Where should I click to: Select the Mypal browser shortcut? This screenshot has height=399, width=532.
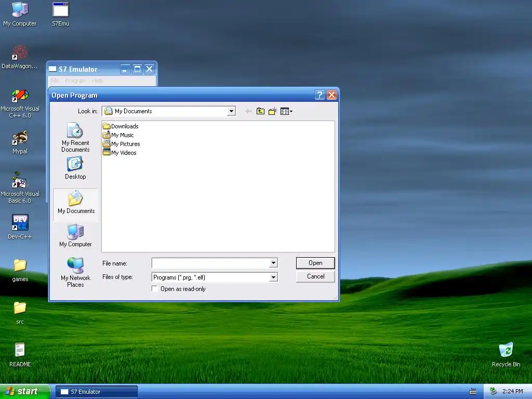pos(20,142)
